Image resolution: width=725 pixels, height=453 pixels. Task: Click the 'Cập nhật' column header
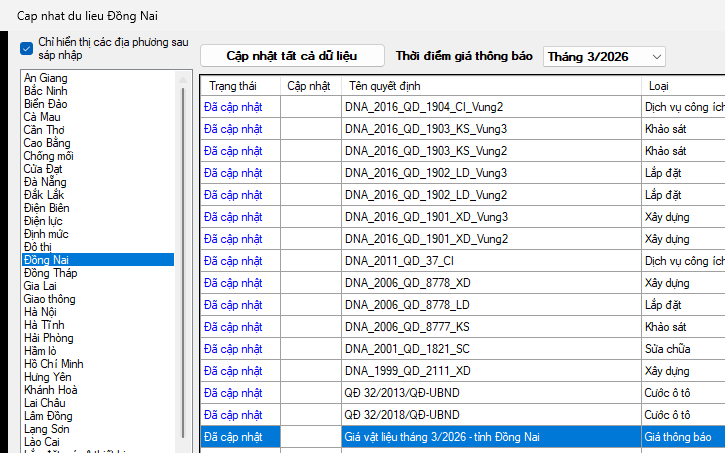tap(308, 86)
